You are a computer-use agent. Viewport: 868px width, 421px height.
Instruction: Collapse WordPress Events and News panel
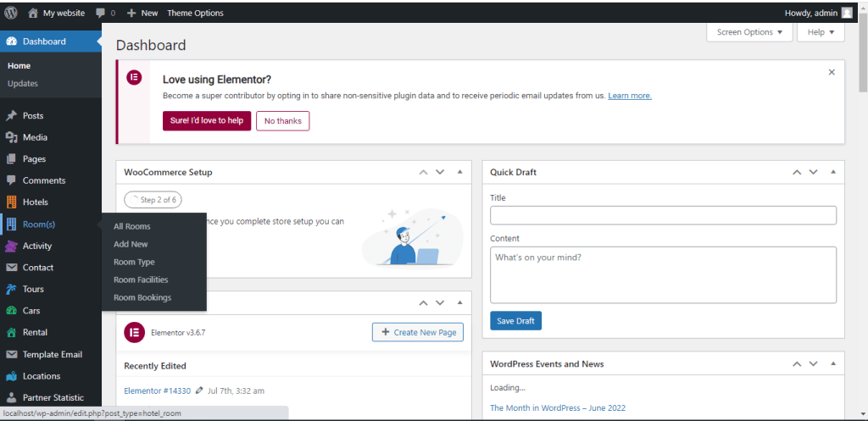[833, 363]
